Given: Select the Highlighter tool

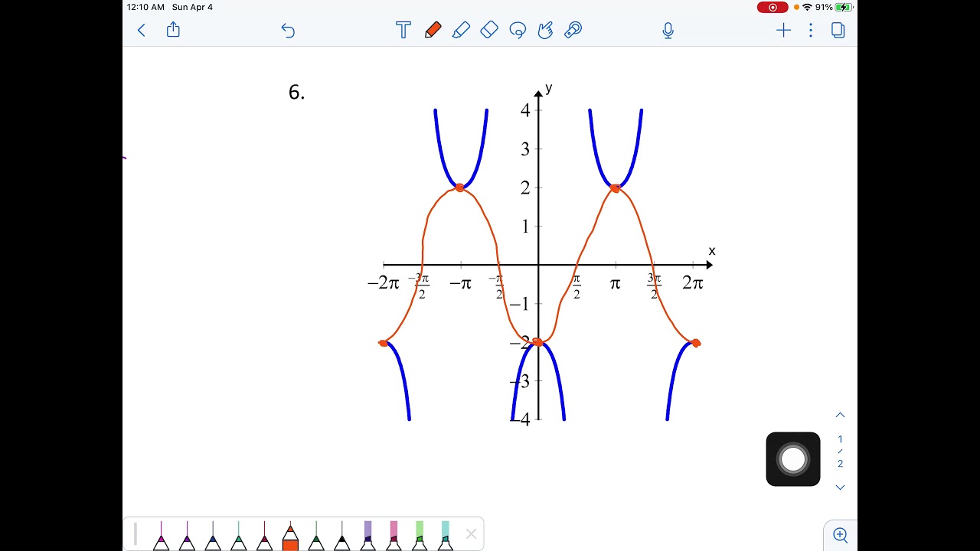Looking at the screenshot, I should point(461,30).
